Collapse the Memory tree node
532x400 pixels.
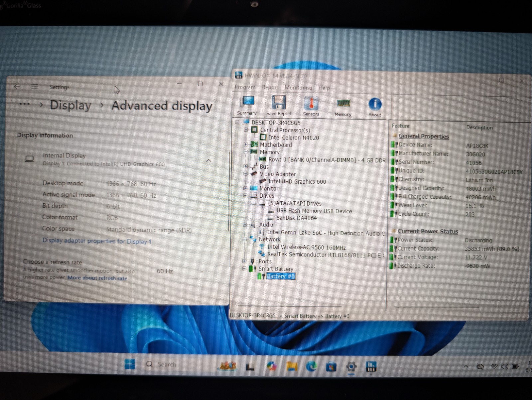(x=246, y=152)
